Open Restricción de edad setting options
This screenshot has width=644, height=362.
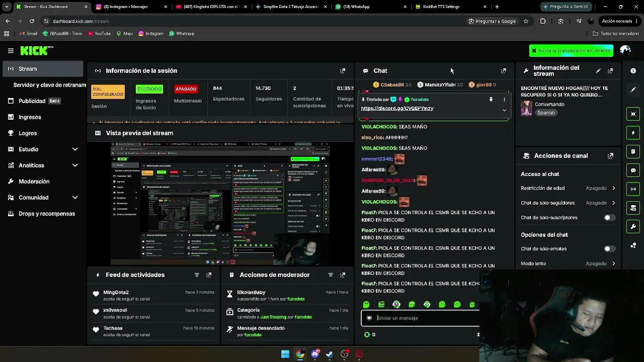pos(601,188)
